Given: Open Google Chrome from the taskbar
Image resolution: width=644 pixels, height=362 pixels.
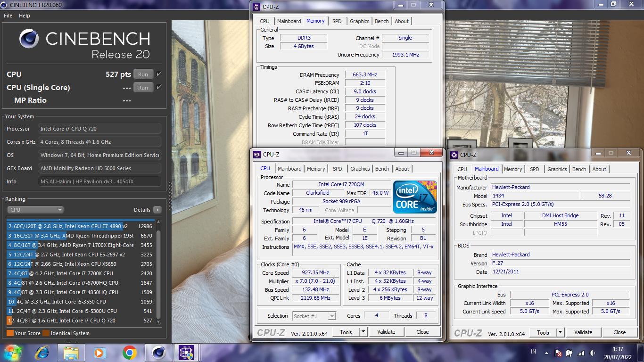Looking at the screenshot, I should tap(129, 353).
